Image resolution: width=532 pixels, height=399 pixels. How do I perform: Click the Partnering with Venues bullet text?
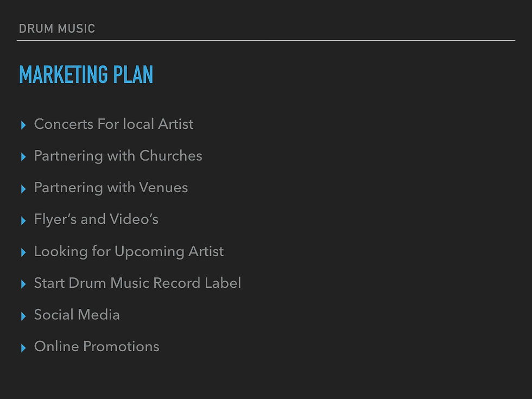pos(111,188)
